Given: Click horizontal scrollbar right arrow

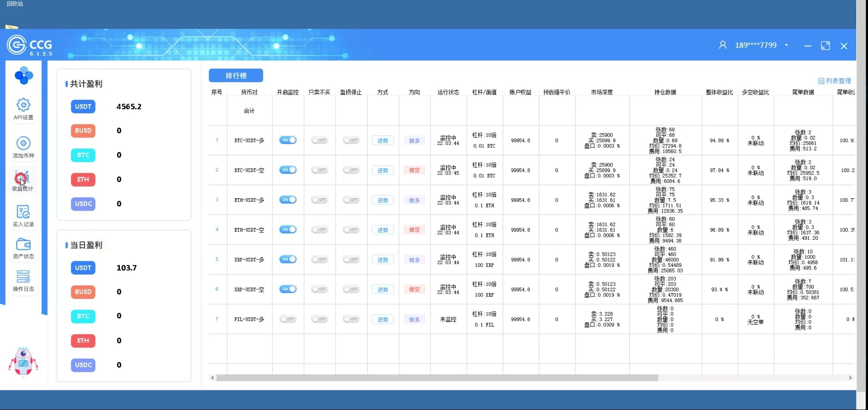Looking at the screenshot, I should 850,378.
